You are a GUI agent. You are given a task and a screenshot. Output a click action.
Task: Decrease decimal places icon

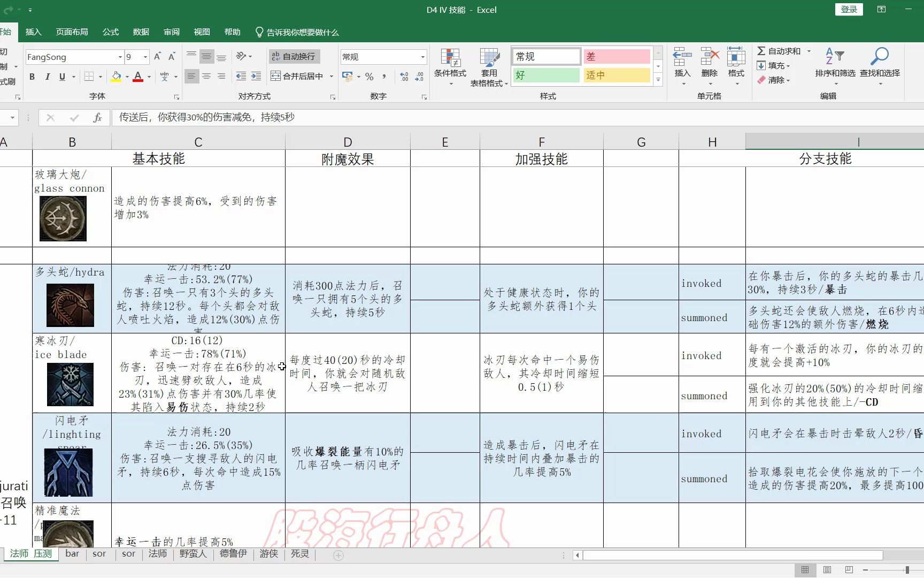pyautogui.click(x=419, y=77)
